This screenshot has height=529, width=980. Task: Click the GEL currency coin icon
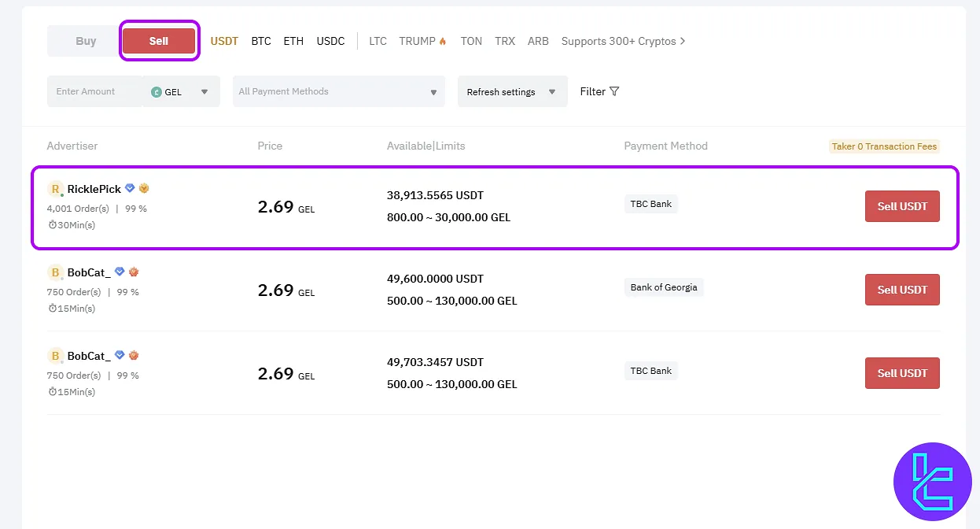(x=157, y=92)
